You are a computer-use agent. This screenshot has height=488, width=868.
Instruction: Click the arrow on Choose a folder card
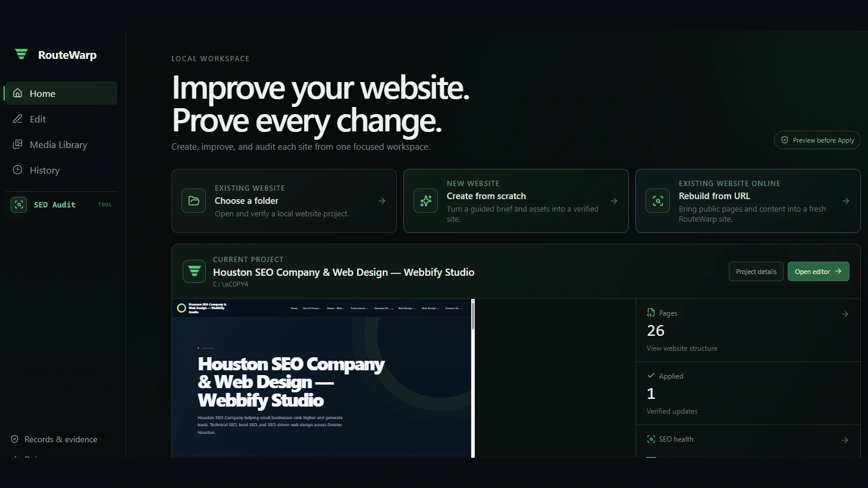(x=382, y=201)
